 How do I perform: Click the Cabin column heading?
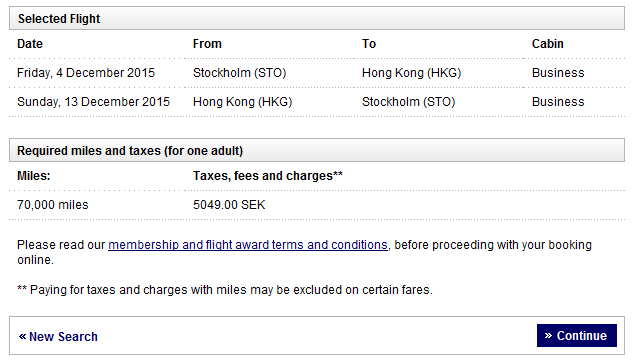(548, 44)
